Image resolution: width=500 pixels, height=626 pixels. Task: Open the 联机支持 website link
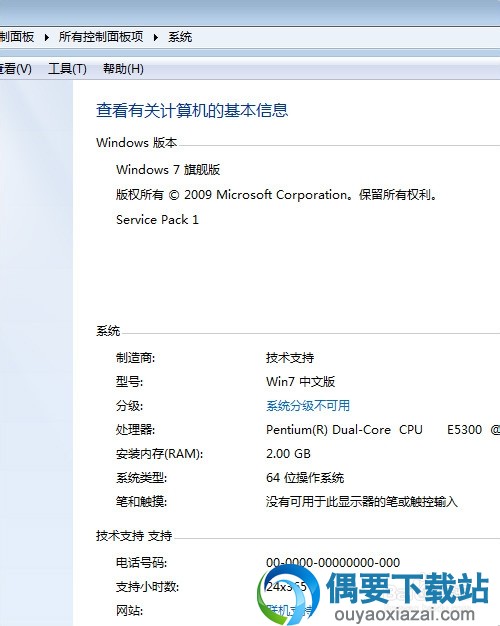tap(289, 610)
